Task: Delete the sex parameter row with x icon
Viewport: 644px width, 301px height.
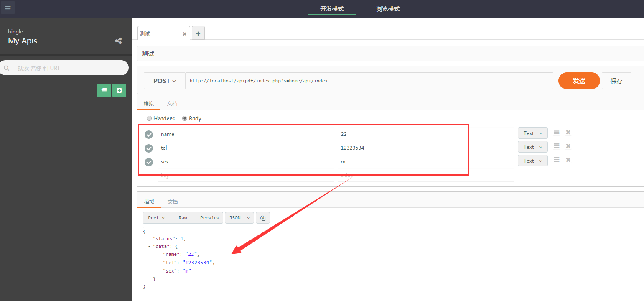Action: (568, 160)
